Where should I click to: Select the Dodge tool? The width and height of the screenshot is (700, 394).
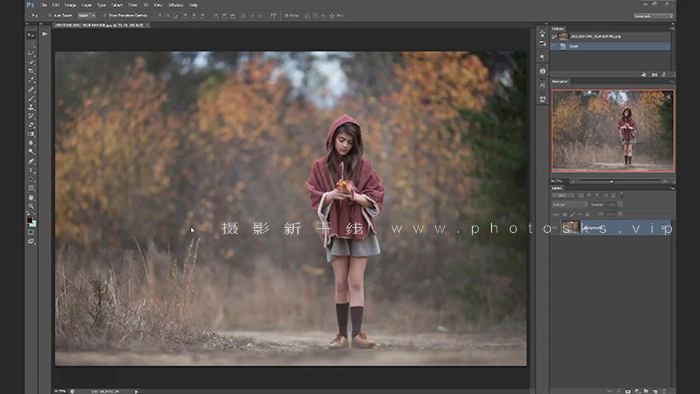click(31, 152)
